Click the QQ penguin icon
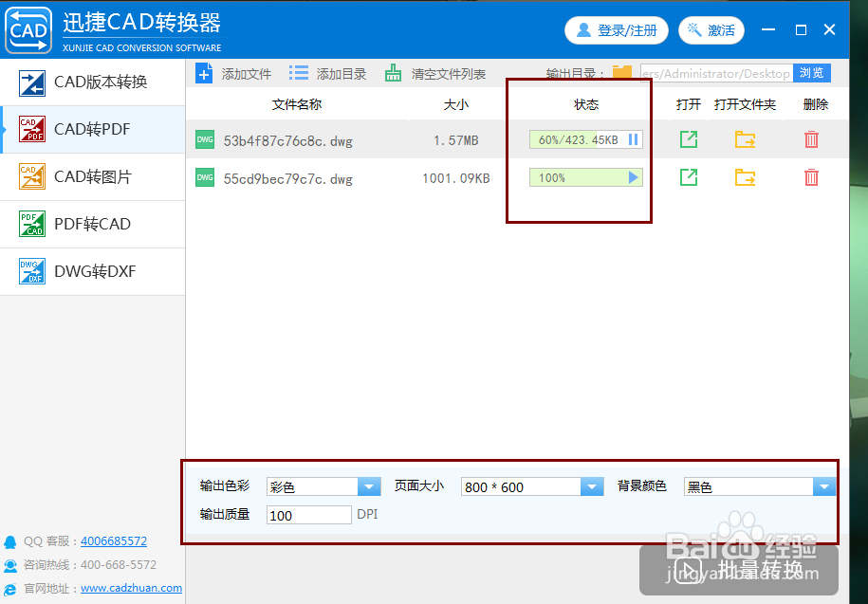 pos(10,541)
